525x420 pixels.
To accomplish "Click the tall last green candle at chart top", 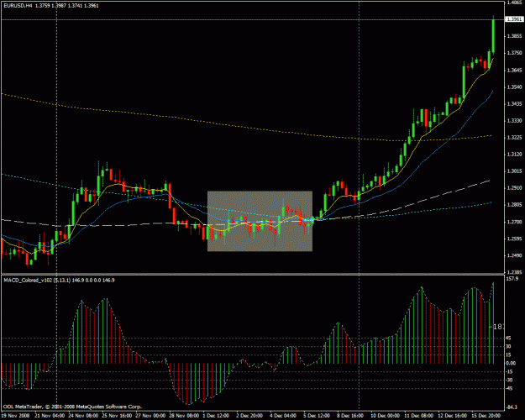I will point(493,36).
